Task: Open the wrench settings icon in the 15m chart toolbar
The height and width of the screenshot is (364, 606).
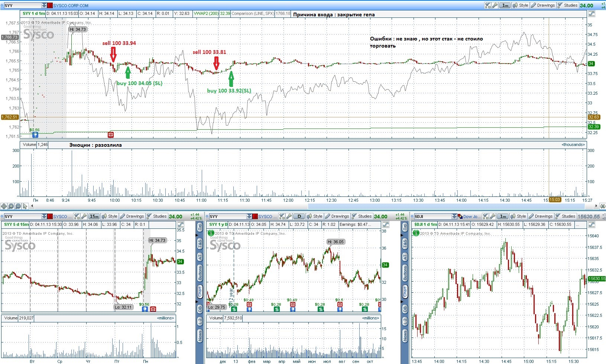Action: point(84,216)
